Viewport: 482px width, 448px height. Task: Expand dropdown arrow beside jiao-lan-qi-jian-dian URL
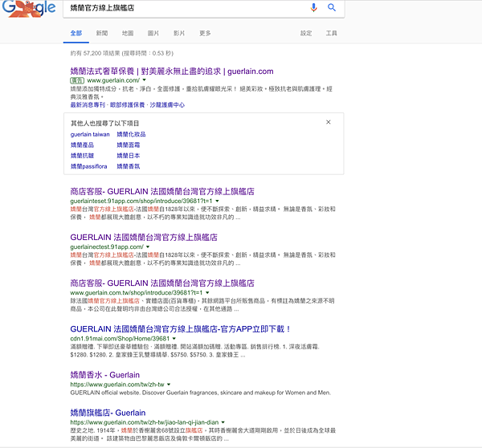223,422
